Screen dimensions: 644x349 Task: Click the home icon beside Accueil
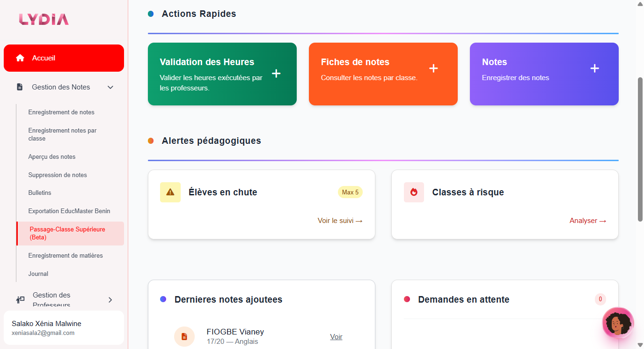(20, 58)
